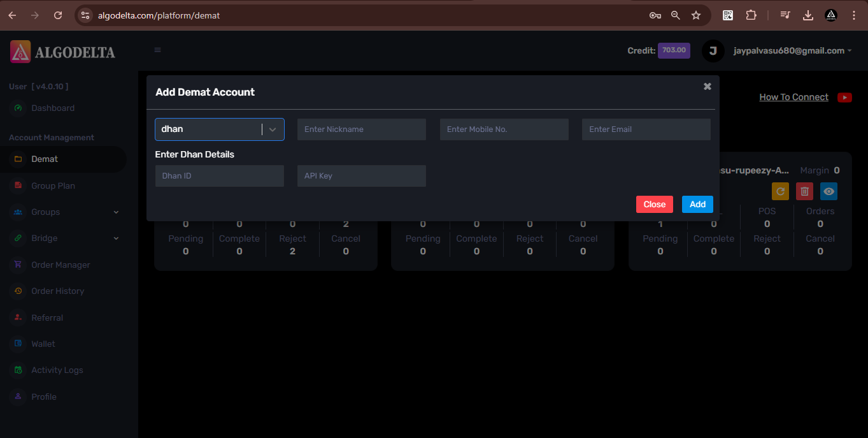Bookmark this page with star icon

click(x=696, y=15)
